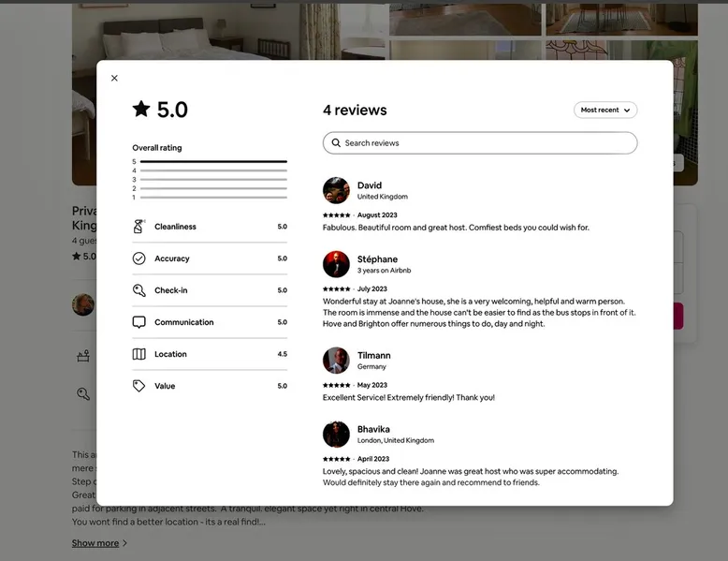
Task: Click the Value price tag icon
Action: pos(138,386)
